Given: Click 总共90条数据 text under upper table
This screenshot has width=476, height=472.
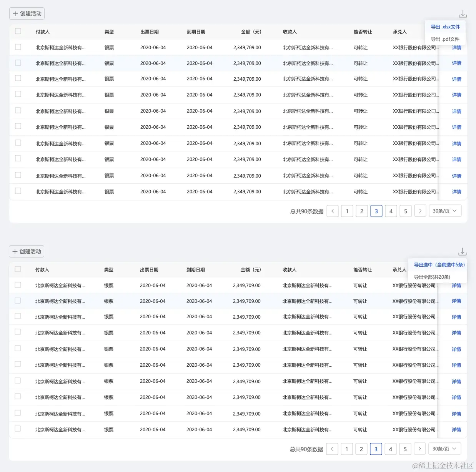Looking at the screenshot, I should [307, 211].
